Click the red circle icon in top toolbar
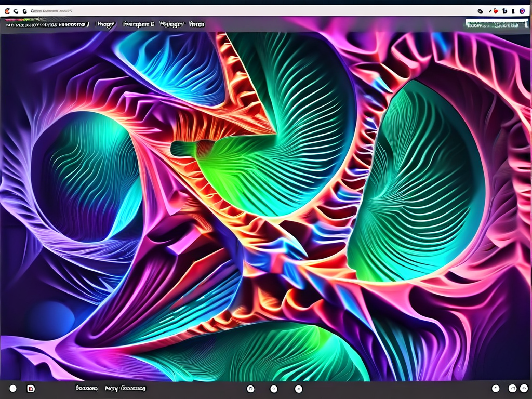The height and width of the screenshot is (399, 532). (496, 10)
